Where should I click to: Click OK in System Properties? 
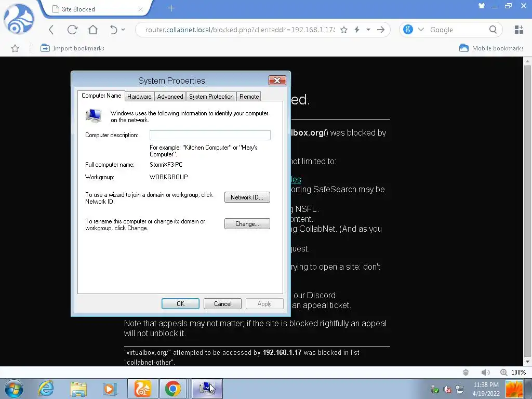coord(180,303)
